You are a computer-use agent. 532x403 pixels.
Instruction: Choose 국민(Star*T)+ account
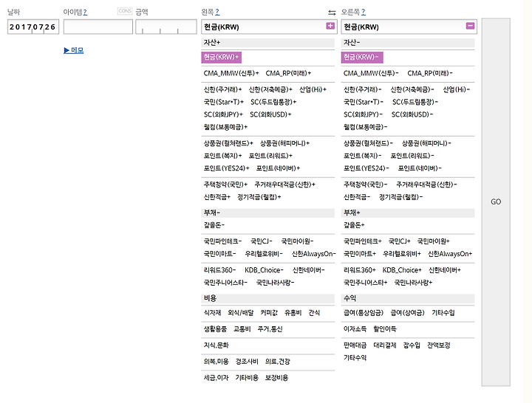(224, 102)
